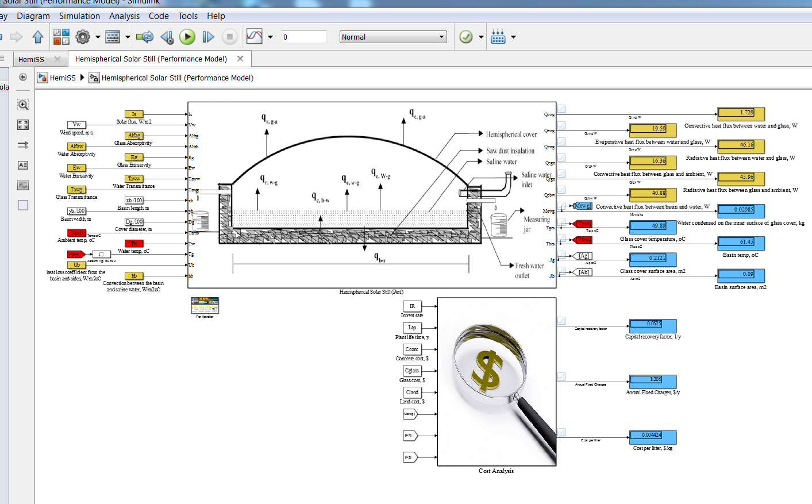This screenshot has height=504, width=812.
Task: Check the box beside the Mewg output
Action: (x=560, y=205)
